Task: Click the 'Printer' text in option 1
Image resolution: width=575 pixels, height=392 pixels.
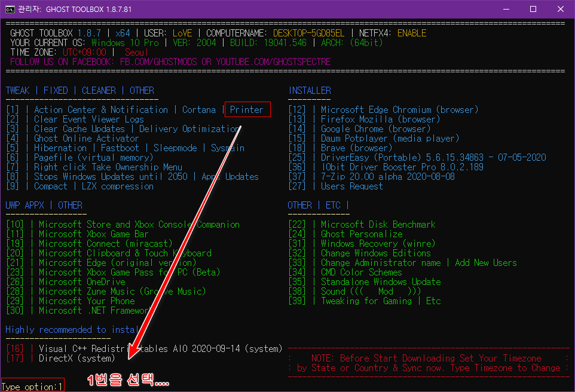Action: point(247,109)
